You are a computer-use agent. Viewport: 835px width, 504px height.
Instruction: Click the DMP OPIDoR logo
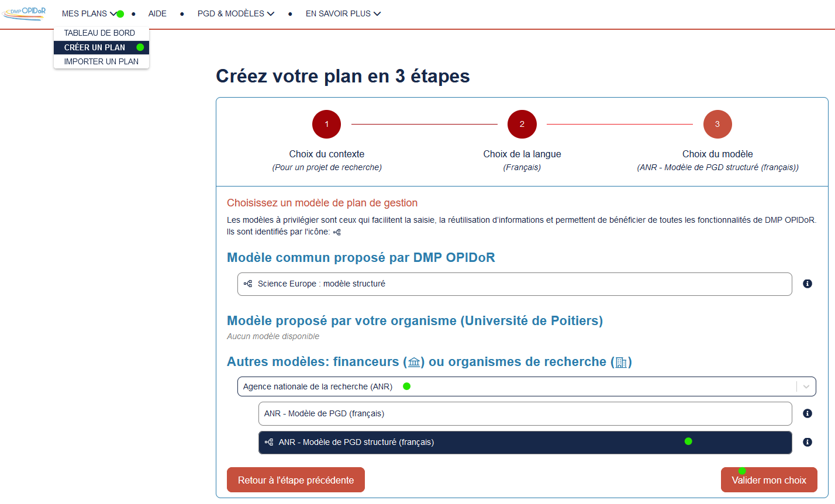pos(23,13)
